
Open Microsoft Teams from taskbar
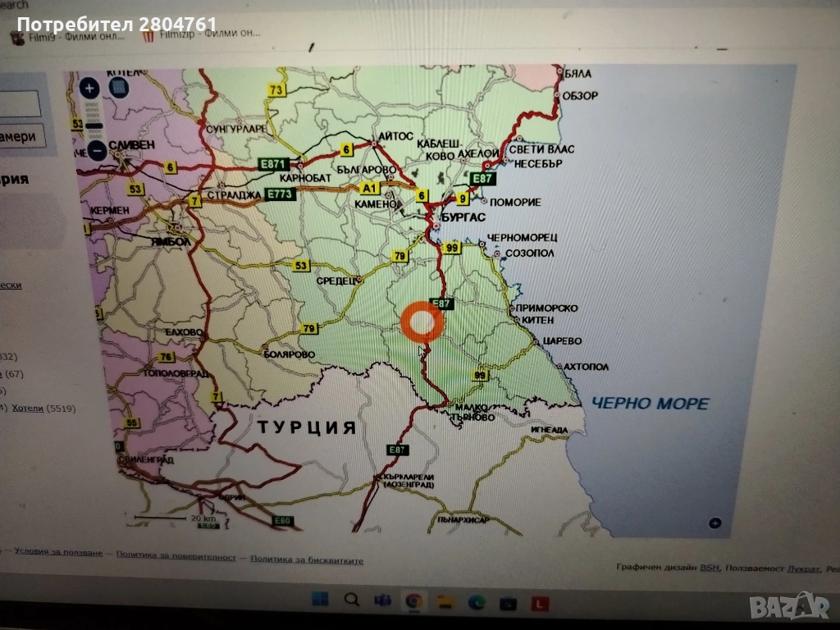pos(382,601)
